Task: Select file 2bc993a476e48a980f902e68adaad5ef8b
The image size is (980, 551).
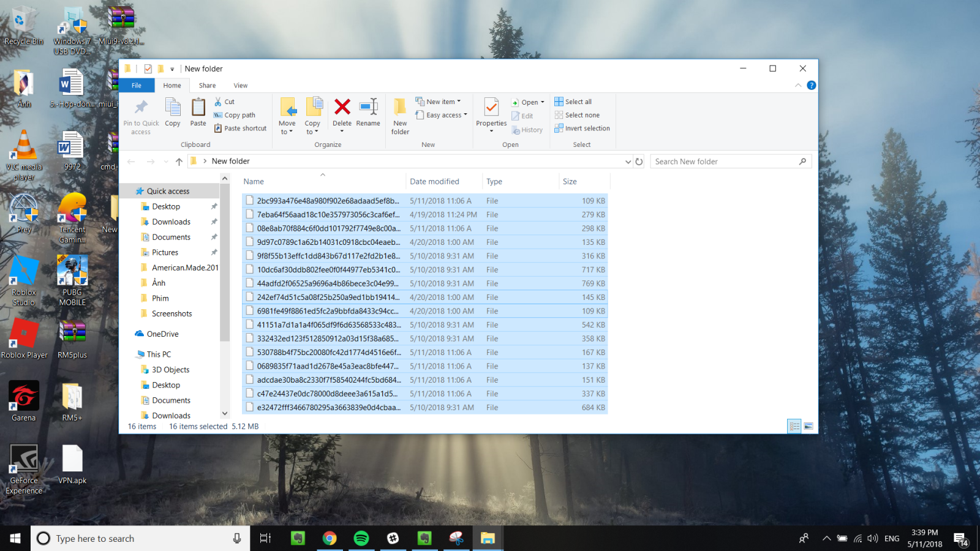Action: click(x=425, y=201)
